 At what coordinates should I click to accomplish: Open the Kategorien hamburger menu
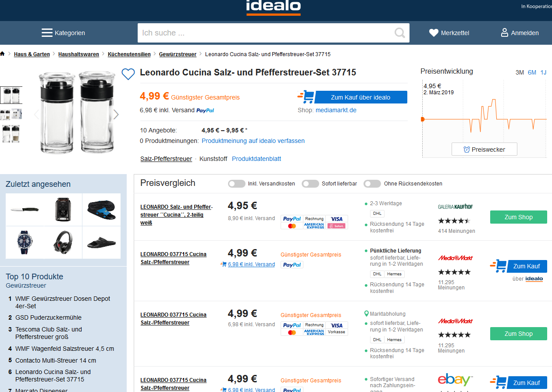pyautogui.click(x=47, y=33)
